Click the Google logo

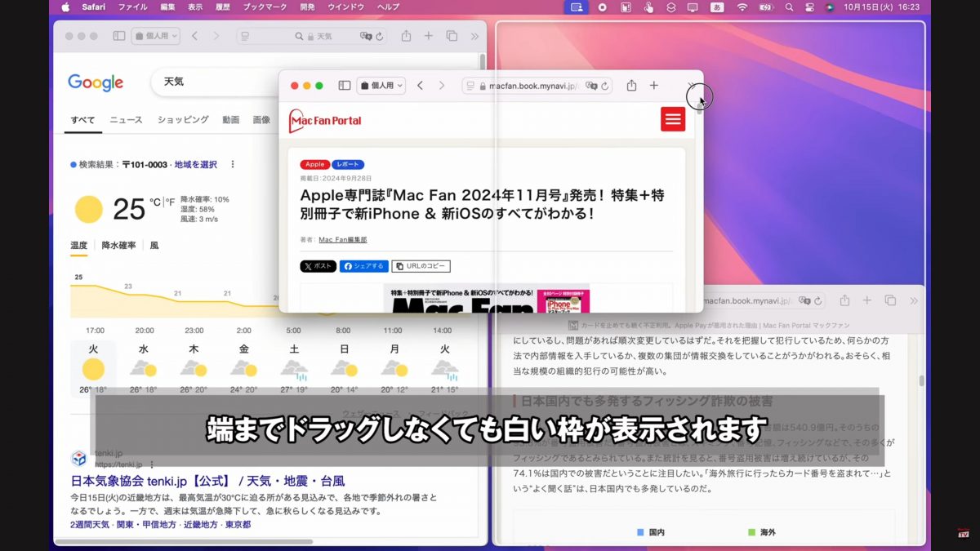click(x=96, y=82)
